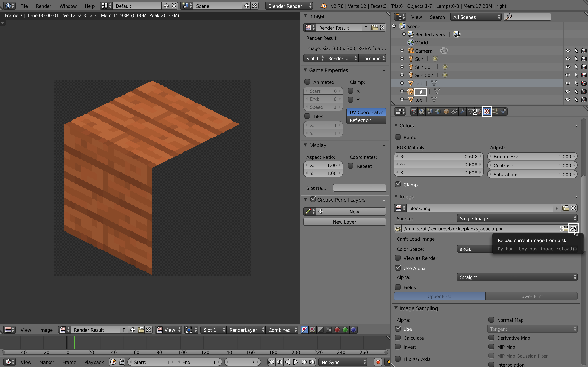
Task: Enable the Clamp checkbox under Colors
Action: pyautogui.click(x=398, y=184)
